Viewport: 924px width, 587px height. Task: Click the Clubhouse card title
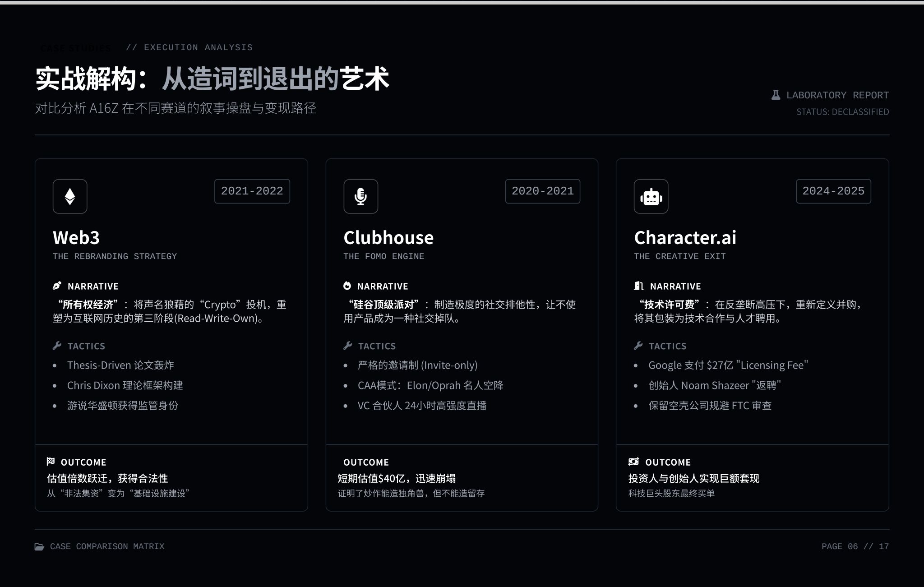(x=388, y=238)
